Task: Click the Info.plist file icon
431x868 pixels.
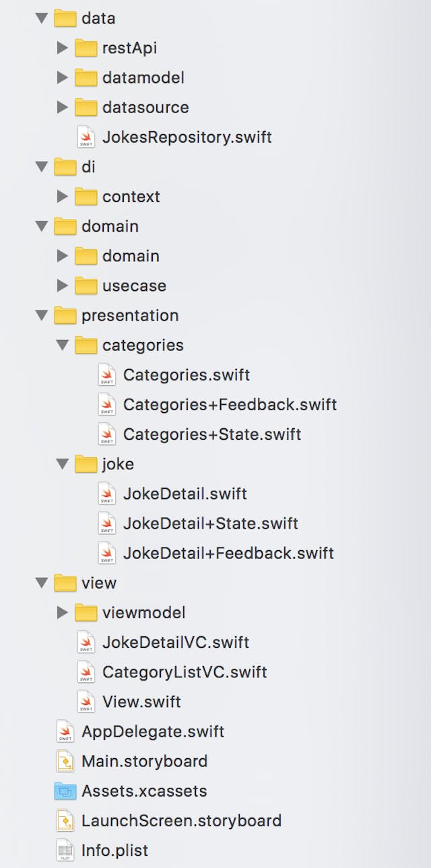Action: click(65, 850)
